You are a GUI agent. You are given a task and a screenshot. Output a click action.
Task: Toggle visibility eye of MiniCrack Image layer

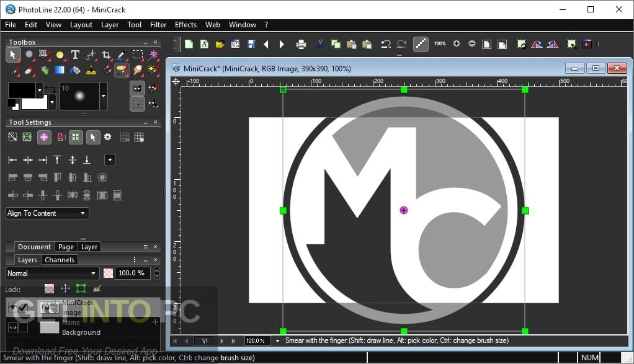click(x=13, y=308)
